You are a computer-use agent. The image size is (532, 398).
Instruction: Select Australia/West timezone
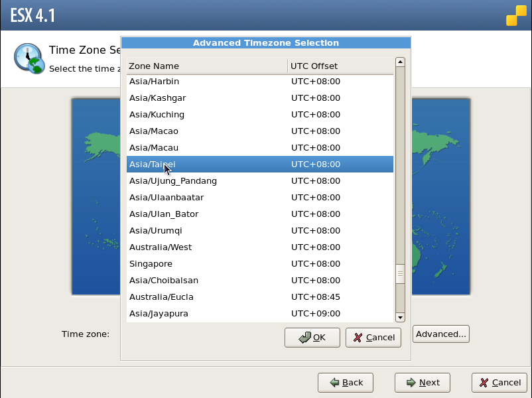click(260, 247)
